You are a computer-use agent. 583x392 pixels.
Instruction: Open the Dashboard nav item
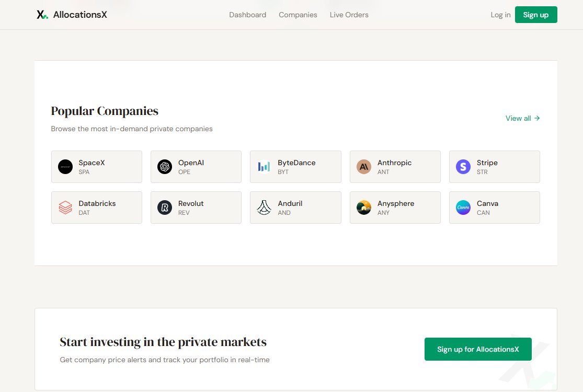pyautogui.click(x=248, y=15)
